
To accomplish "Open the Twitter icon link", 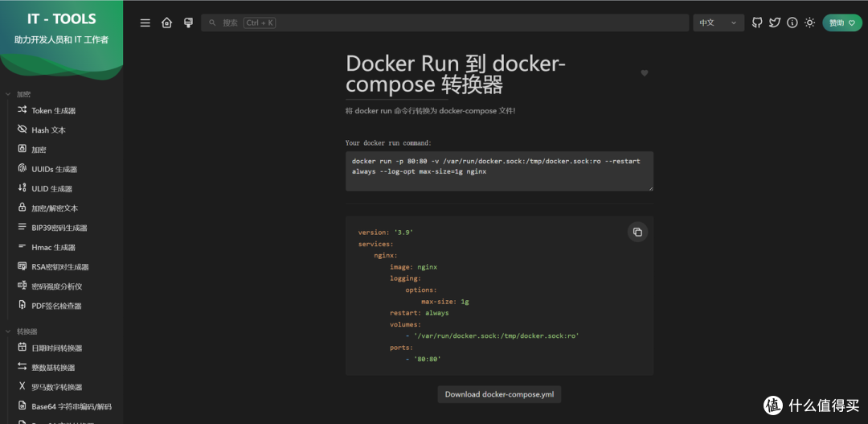I will pos(775,23).
